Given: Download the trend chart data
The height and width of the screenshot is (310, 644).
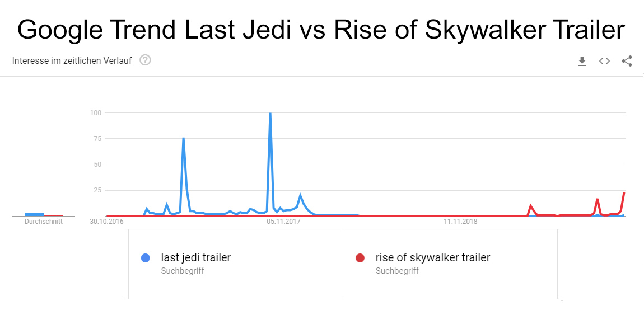Looking at the screenshot, I should tap(582, 61).
